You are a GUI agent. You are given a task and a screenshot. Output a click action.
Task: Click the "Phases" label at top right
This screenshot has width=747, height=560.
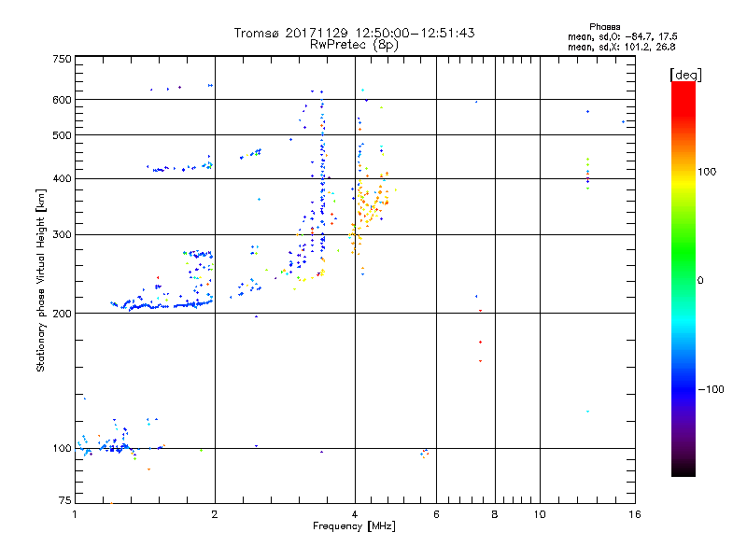604,27
